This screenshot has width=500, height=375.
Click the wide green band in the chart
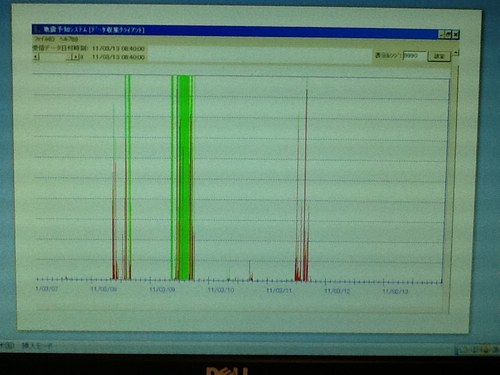(184, 178)
